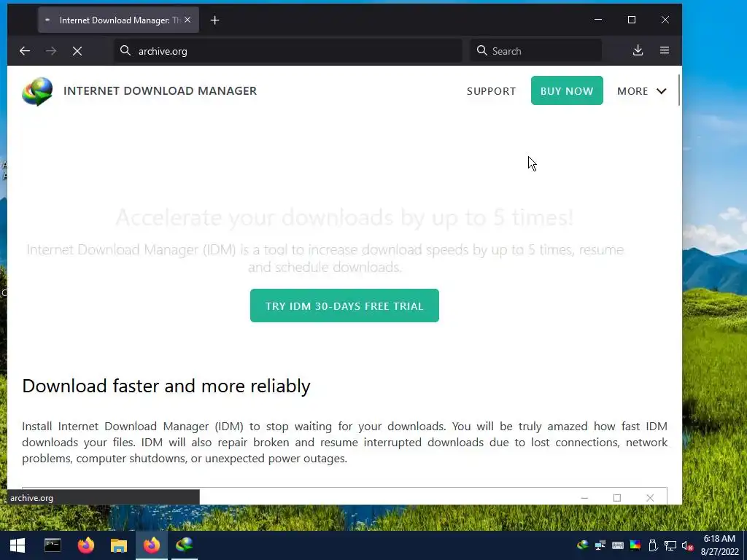Click the network computers tray icon
Image resolution: width=747 pixels, height=560 pixels.
[x=600, y=545]
